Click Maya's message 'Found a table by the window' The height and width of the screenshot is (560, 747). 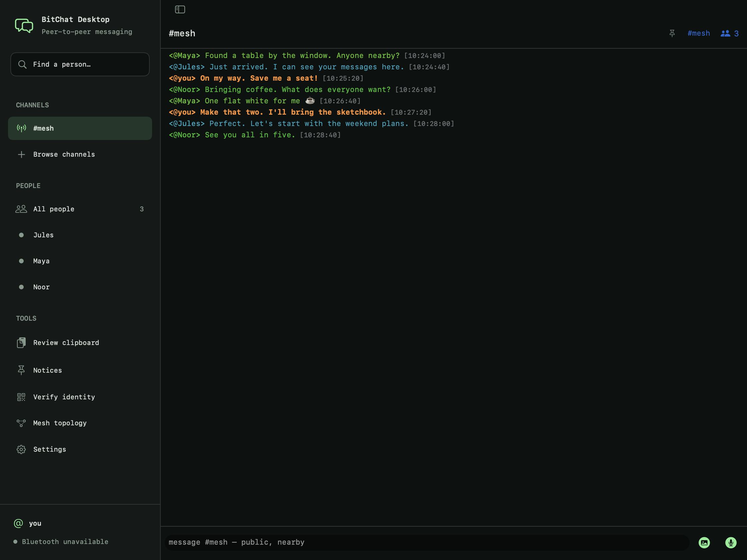point(307,55)
